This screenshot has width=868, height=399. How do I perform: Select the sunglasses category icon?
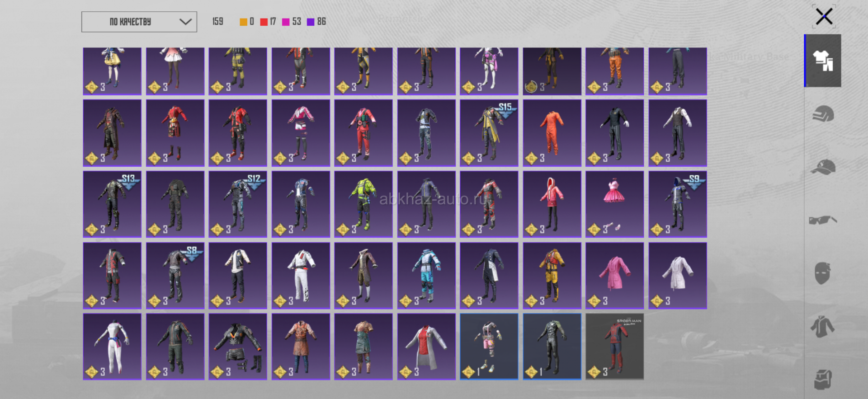click(823, 220)
